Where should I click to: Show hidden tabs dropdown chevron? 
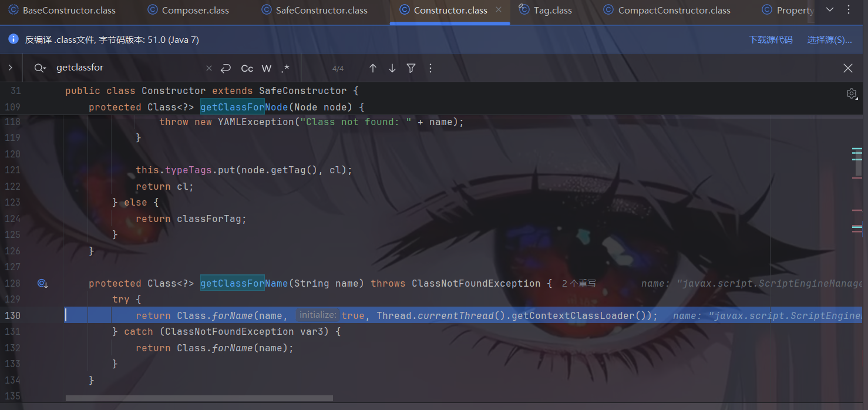[x=830, y=10]
